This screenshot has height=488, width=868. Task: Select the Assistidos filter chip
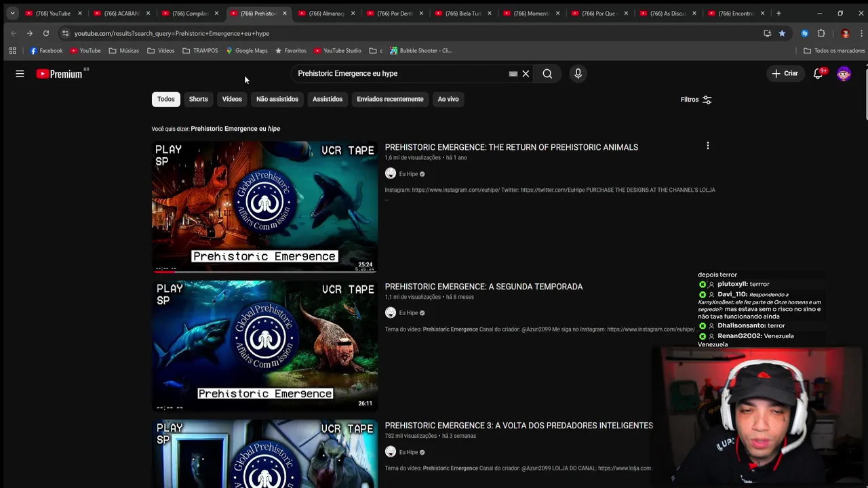[x=328, y=99]
